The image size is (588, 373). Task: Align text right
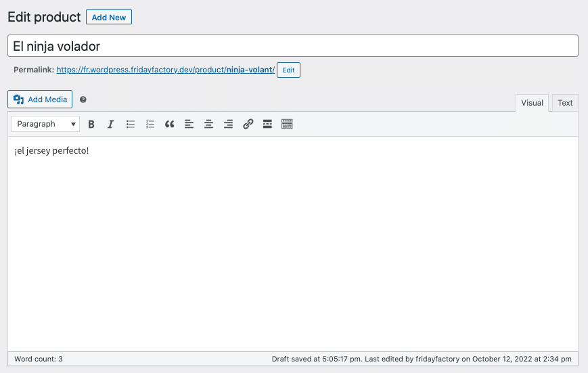(228, 124)
